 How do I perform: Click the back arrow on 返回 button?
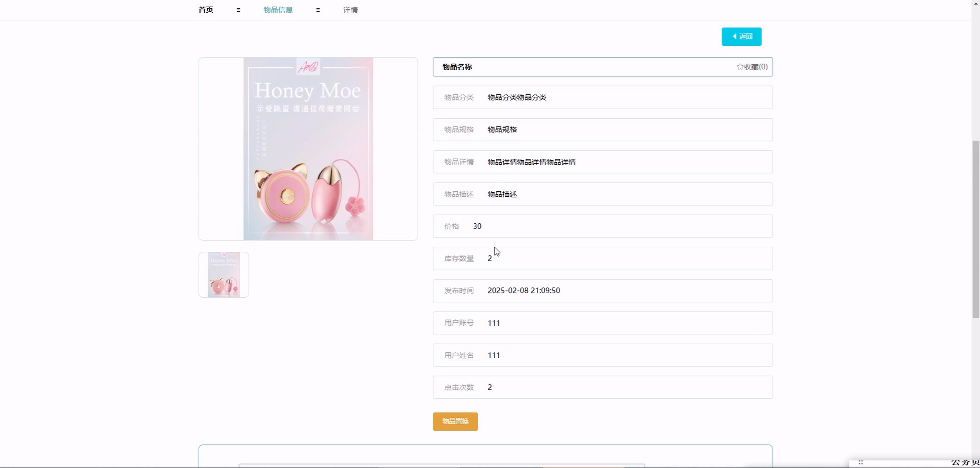(734, 37)
